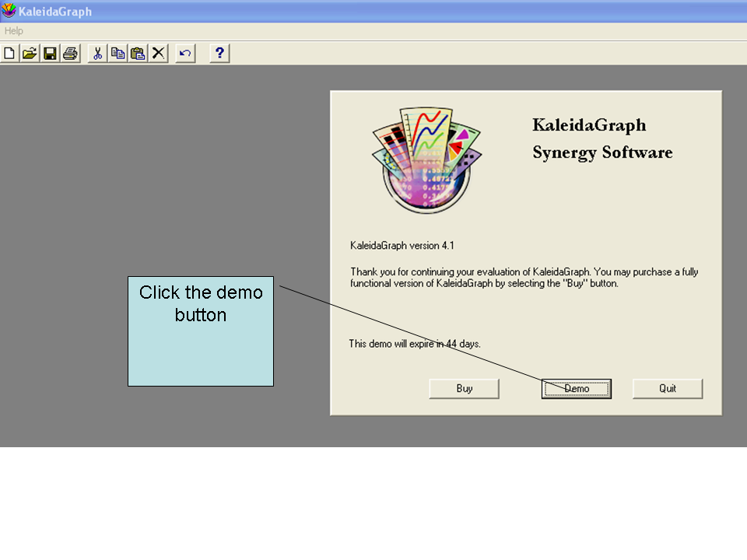Click the KaleidaGraph window title text

pyautogui.click(x=55, y=12)
